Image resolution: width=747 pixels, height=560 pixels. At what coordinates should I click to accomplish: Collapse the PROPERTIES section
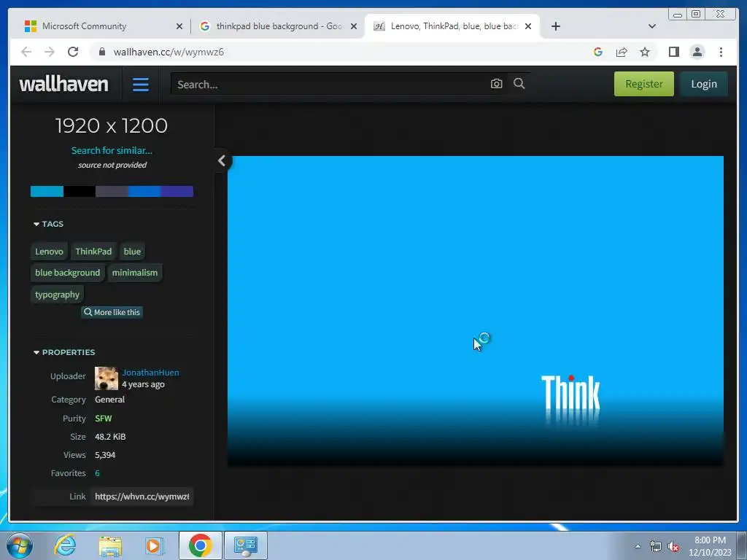tap(64, 352)
